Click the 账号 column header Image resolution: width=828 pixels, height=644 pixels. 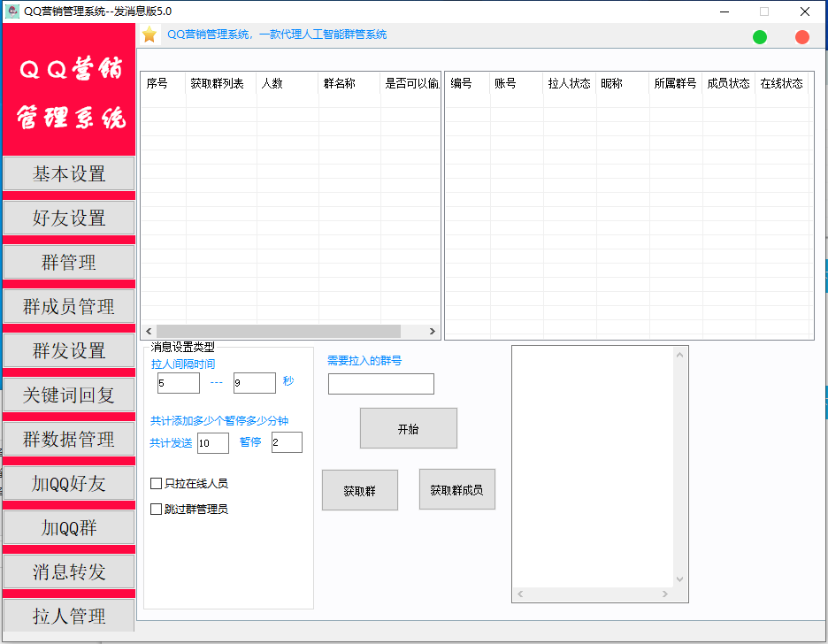[517, 83]
